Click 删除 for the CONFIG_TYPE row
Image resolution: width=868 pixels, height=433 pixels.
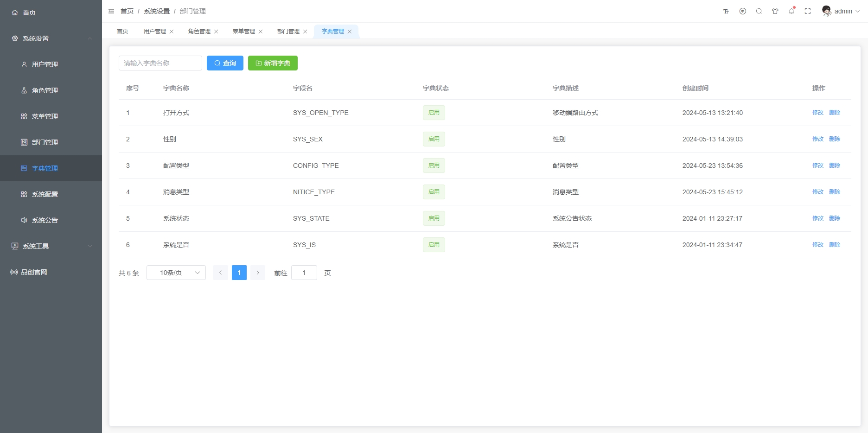(x=834, y=166)
